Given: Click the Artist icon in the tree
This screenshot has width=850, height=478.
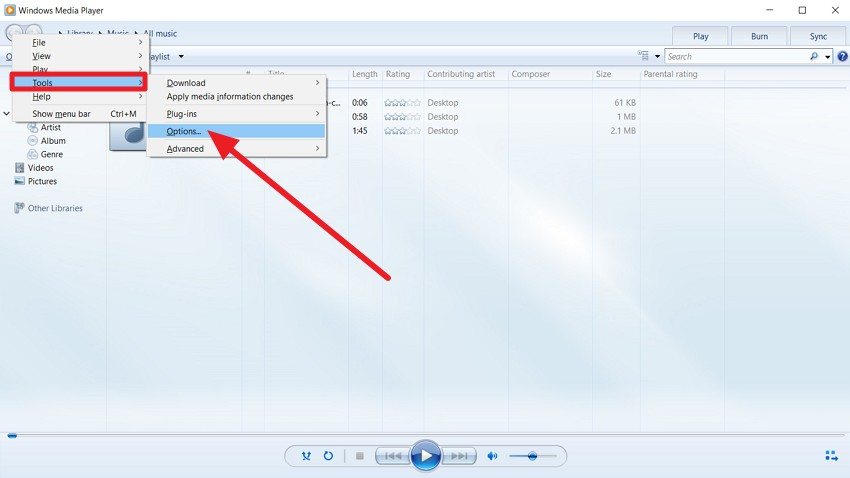Looking at the screenshot, I should [x=32, y=128].
